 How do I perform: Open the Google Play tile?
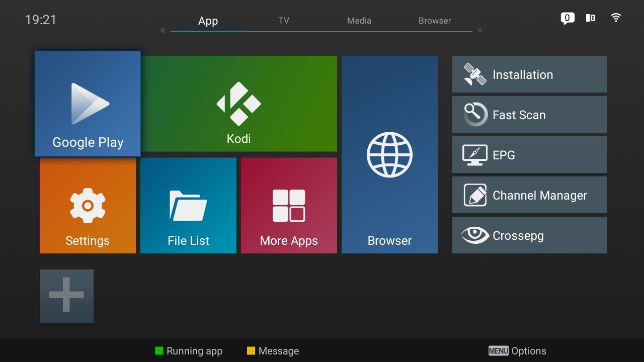(x=88, y=104)
